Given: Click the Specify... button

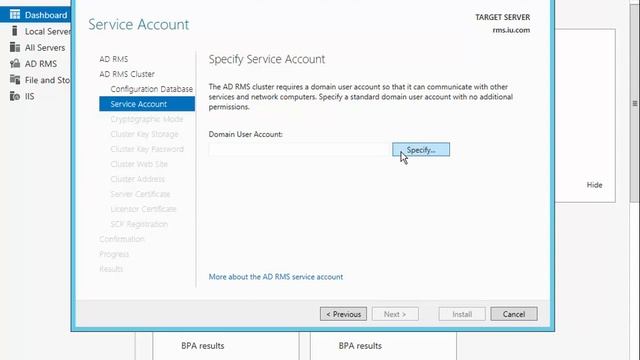Looking at the screenshot, I should click(421, 149).
